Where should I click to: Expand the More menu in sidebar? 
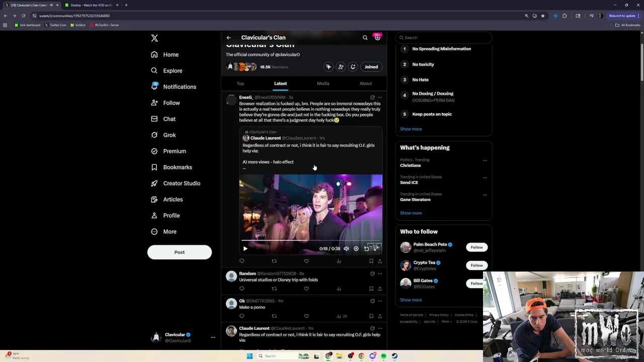coord(164,231)
